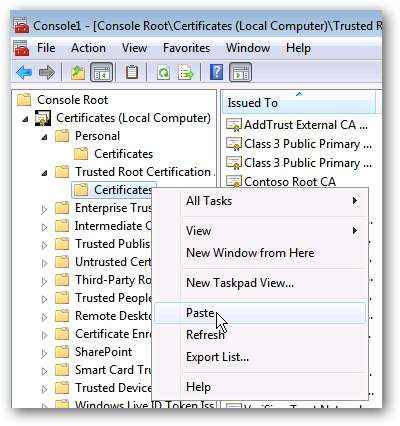
Task: Open the Window menu
Action: [248, 48]
